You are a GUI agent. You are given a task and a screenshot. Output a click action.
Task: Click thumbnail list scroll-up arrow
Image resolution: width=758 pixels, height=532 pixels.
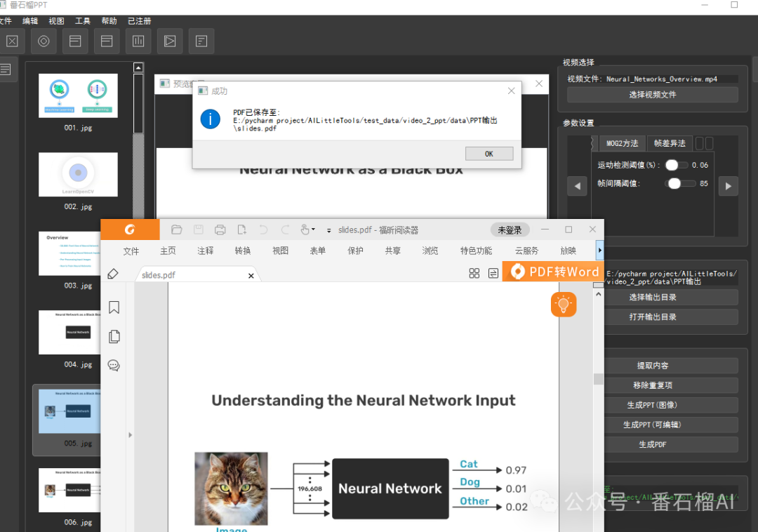point(138,67)
